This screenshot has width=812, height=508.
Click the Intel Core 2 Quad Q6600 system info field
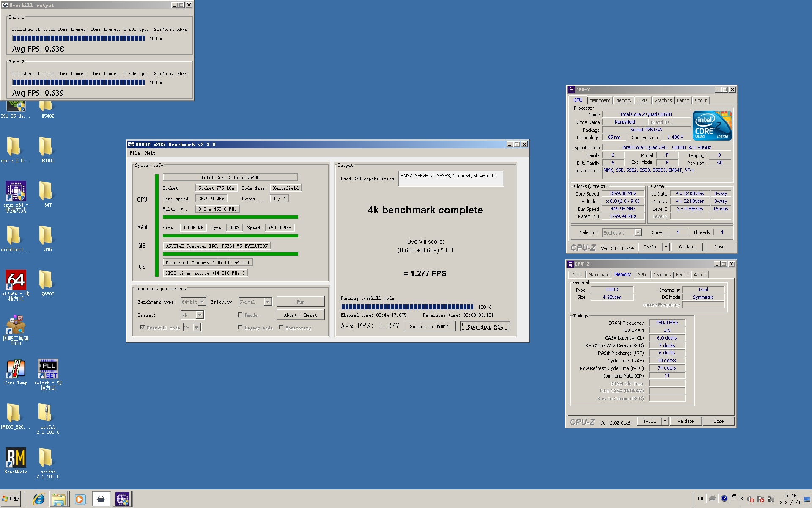[x=230, y=177]
